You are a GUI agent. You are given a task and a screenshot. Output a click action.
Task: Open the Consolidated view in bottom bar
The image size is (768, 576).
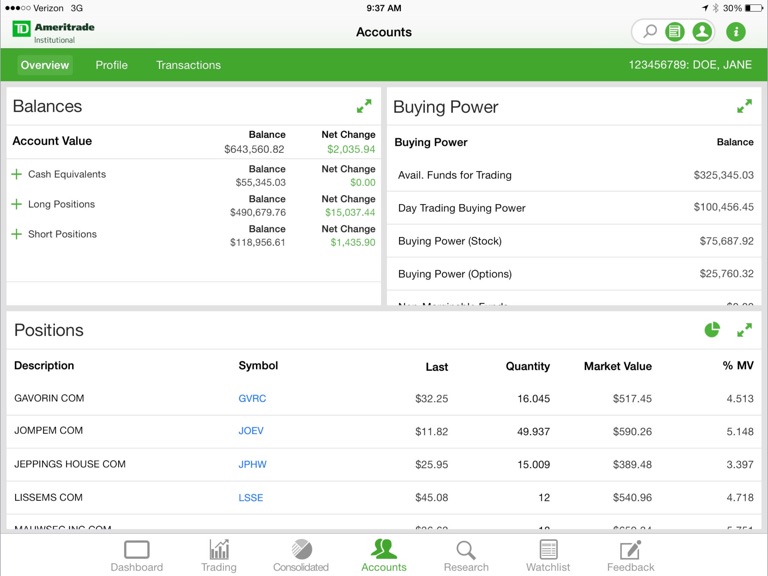(x=301, y=556)
